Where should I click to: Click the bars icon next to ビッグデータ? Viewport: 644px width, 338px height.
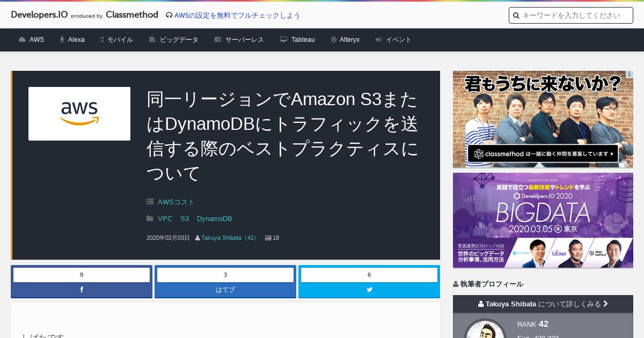click(152, 40)
